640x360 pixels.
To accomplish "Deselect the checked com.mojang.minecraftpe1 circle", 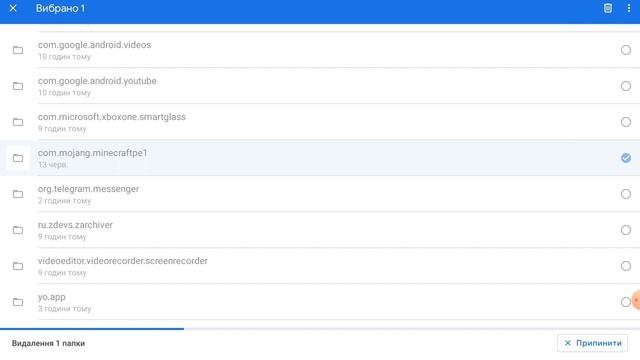I will point(626,158).
